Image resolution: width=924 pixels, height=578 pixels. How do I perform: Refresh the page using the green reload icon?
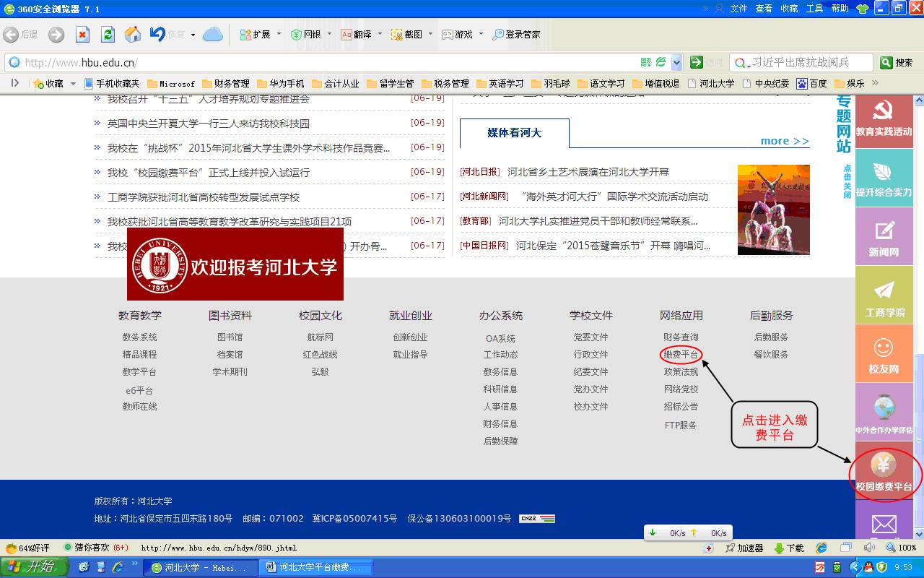pyautogui.click(x=108, y=35)
